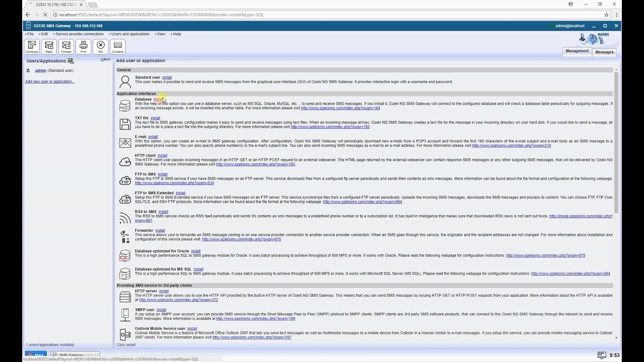Viewport: 644px width, 362px height.
Task: Click the FTP to SMS Extended icon
Action: (x=125, y=199)
